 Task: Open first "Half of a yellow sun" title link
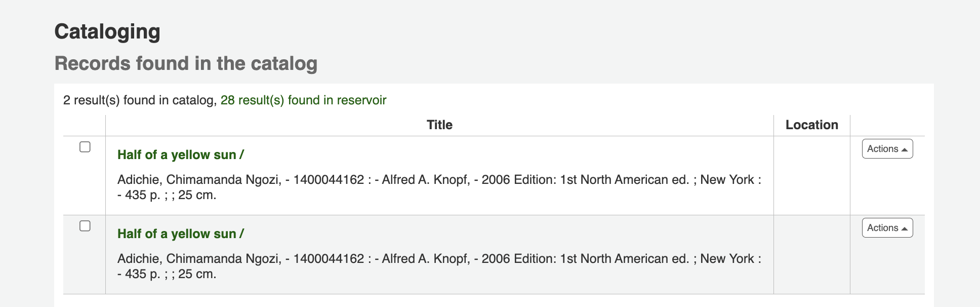(180, 155)
